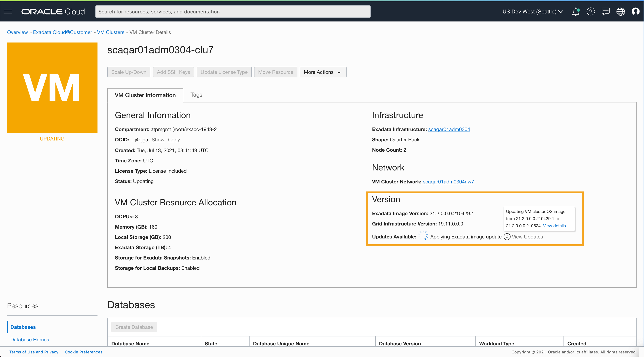This screenshot has width=644, height=357.
Task: Click the chat feedback icon
Action: point(606,11)
